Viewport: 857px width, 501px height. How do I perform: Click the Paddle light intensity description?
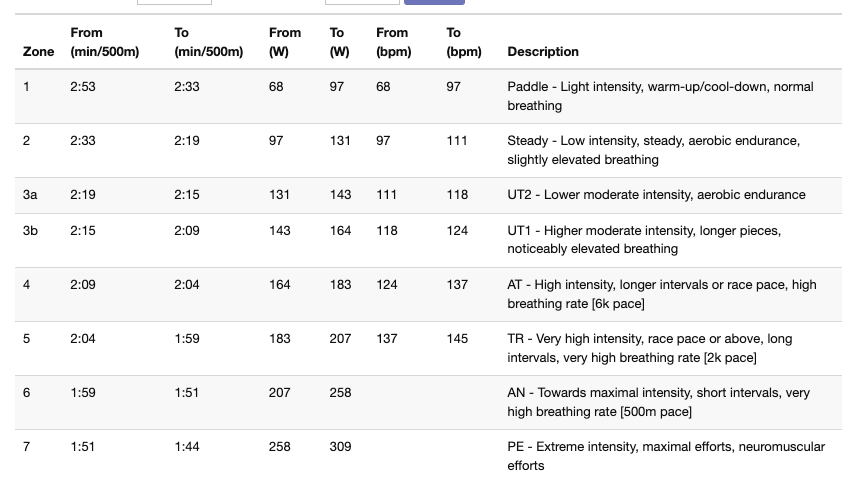[660, 96]
